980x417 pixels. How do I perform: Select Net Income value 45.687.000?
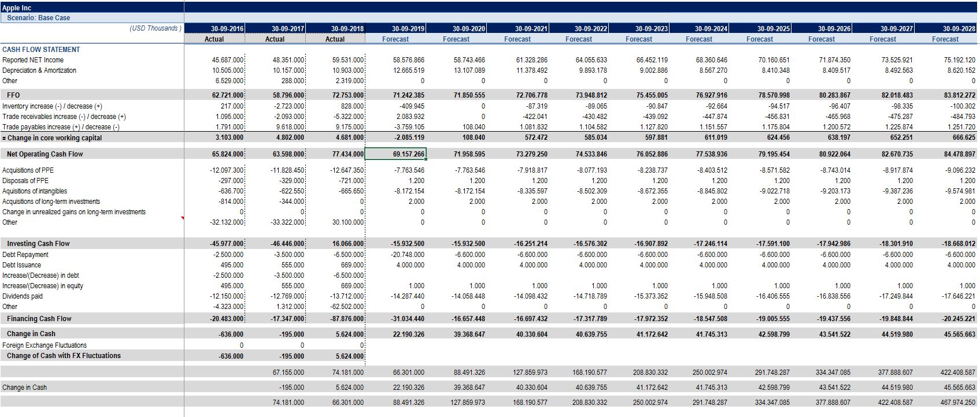tap(228, 60)
